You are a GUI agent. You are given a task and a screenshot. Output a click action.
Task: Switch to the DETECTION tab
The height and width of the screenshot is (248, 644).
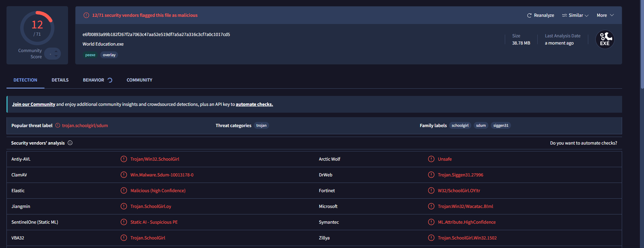pyautogui.click(x=25, y=80)
